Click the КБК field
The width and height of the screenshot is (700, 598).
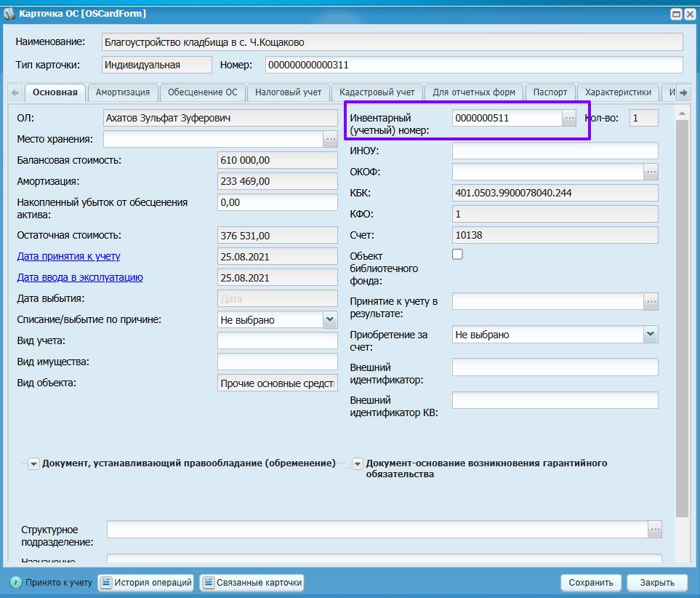click(555, 193)
